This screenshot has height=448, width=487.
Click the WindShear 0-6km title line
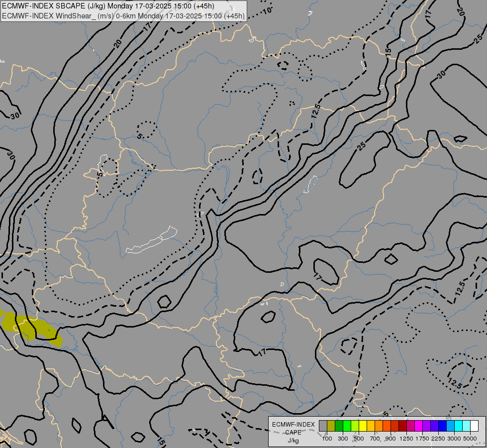[x=123, y=16]
